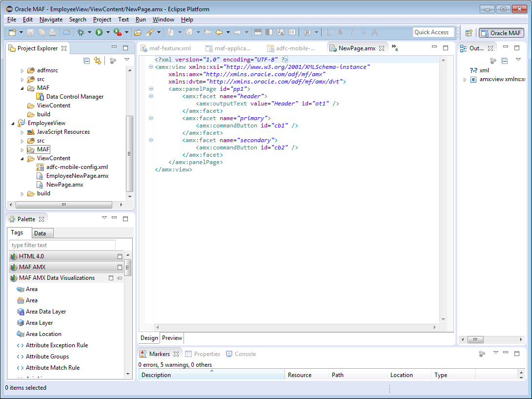Click Collapse All icon in Outline panel
532x399 pixels.
tap(505, 61)
